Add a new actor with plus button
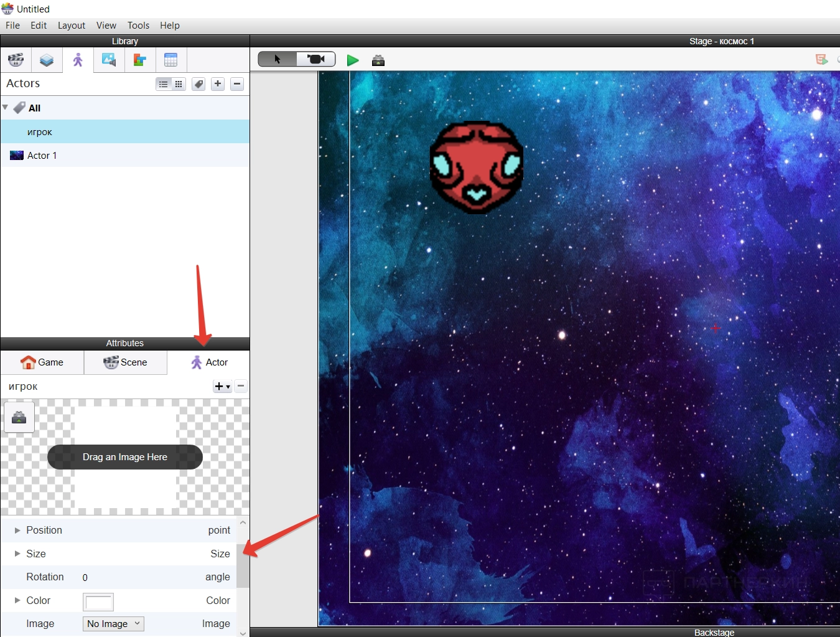Screen dimensions: 840x637 point(218,84)
